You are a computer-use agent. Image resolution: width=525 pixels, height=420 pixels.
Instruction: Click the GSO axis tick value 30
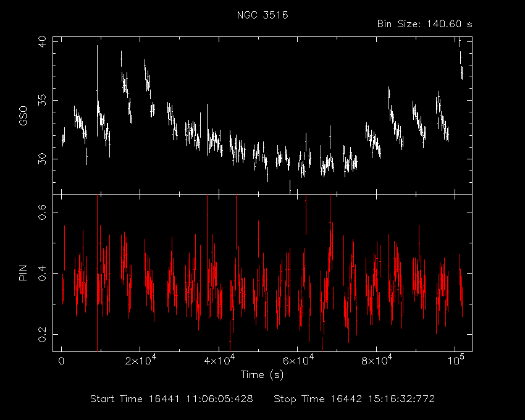pos(42,159)
